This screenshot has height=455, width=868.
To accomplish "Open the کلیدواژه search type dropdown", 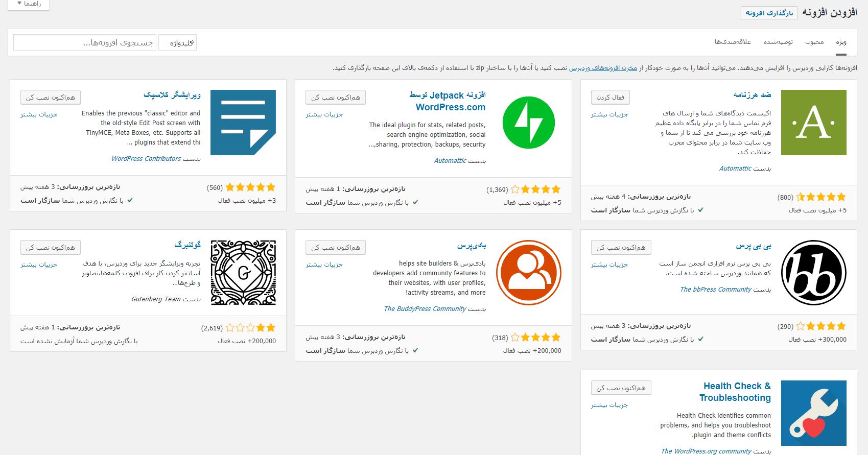I will click(x=177, y=43).
